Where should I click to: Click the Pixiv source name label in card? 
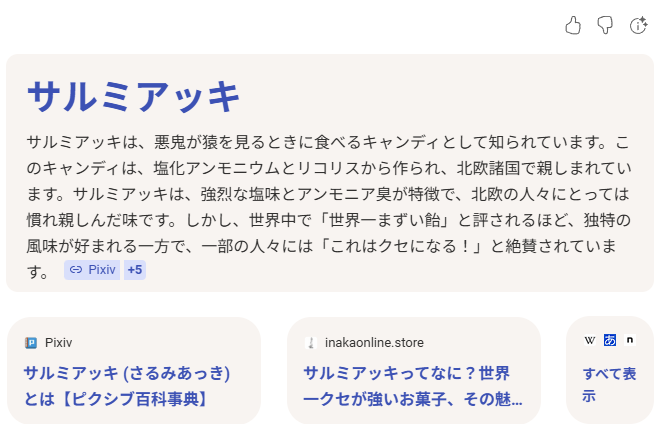pyautogui.click(x=59, y=342)
